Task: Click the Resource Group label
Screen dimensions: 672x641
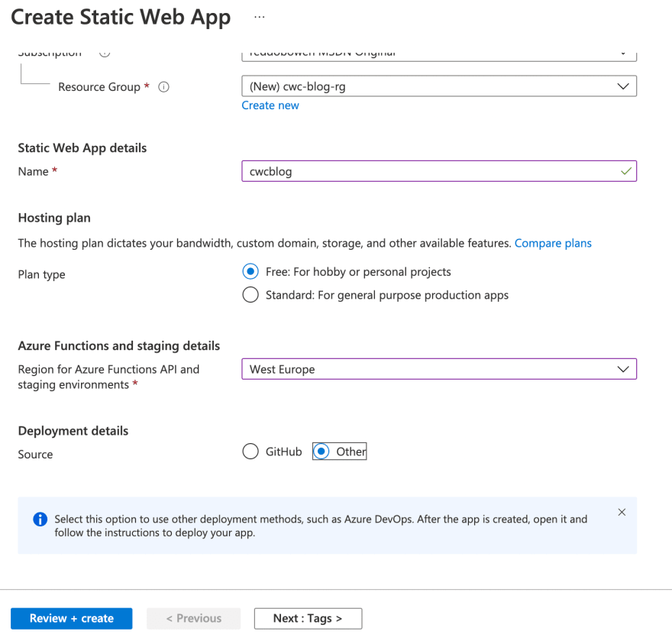Action: (99, 87)
